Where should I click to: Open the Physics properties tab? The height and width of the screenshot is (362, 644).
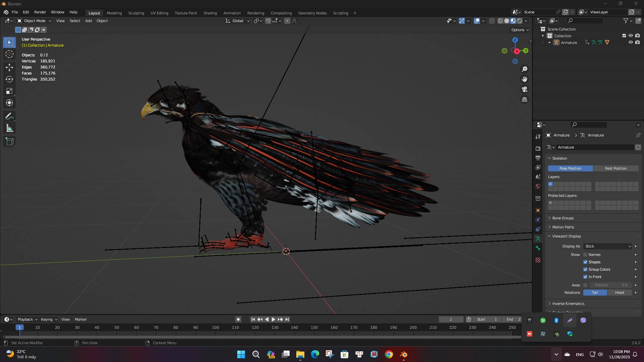pos(538,220)
